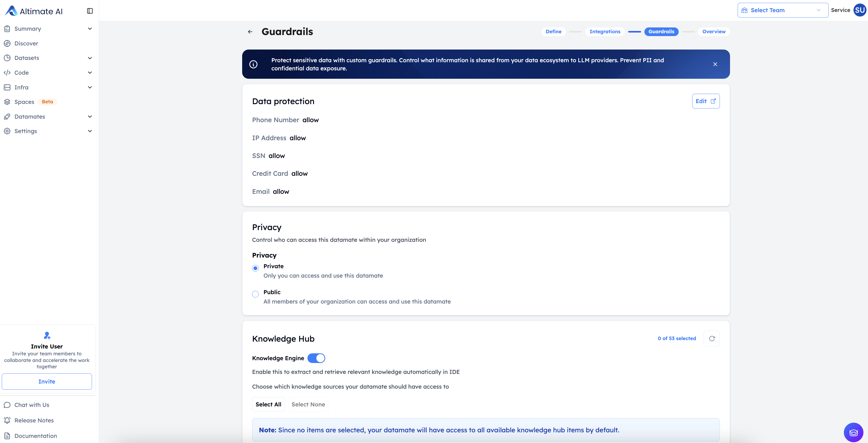Click the 'Knowledge Hub' heading

(283, 339)
